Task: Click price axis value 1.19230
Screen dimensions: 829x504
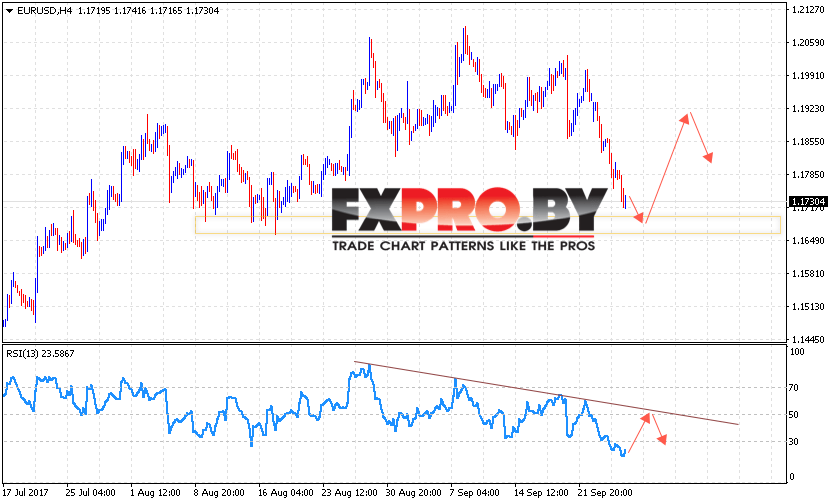Action: point(808,108)
